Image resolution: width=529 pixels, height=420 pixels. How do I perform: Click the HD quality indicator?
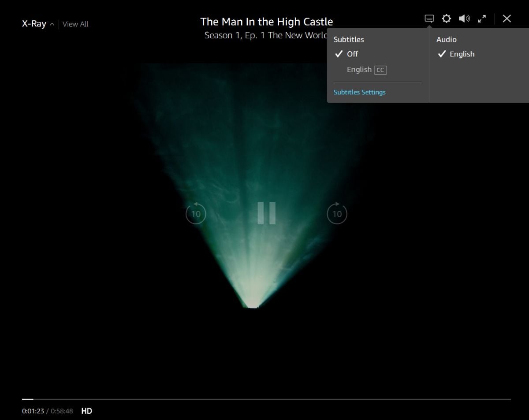(x=87, y=411)
